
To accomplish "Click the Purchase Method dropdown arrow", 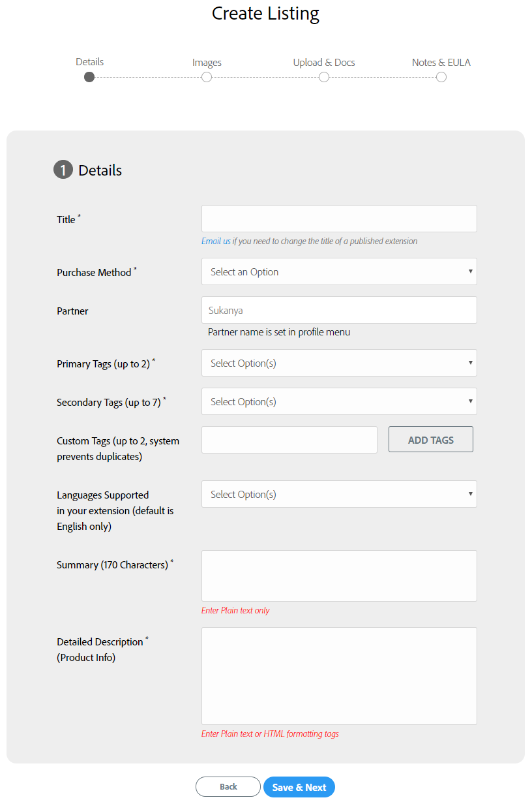I will [471, 271].
